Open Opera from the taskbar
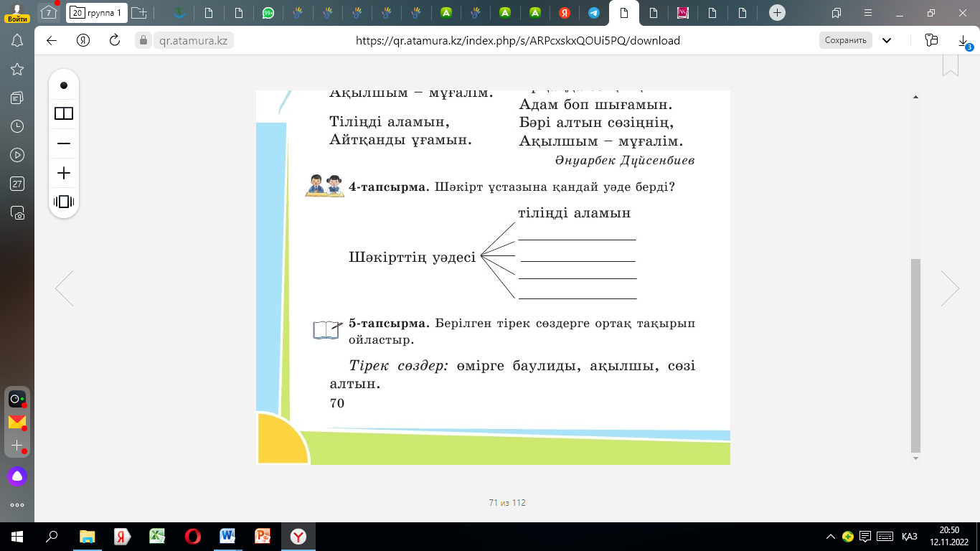 tap(192, 536)
